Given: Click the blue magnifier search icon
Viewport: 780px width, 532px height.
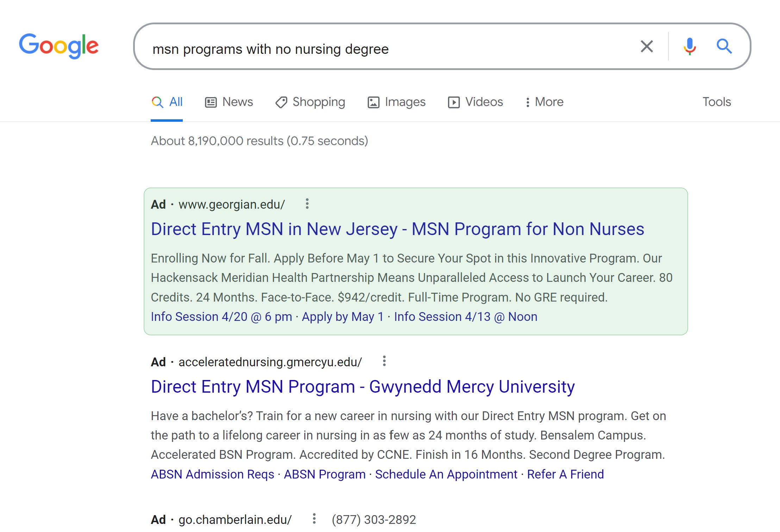Looking at the screenshot, I should [x=724, y=46].
